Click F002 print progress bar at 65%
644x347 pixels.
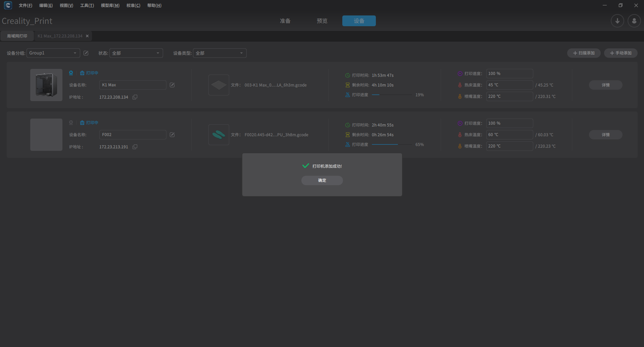[x=392, y=144]
